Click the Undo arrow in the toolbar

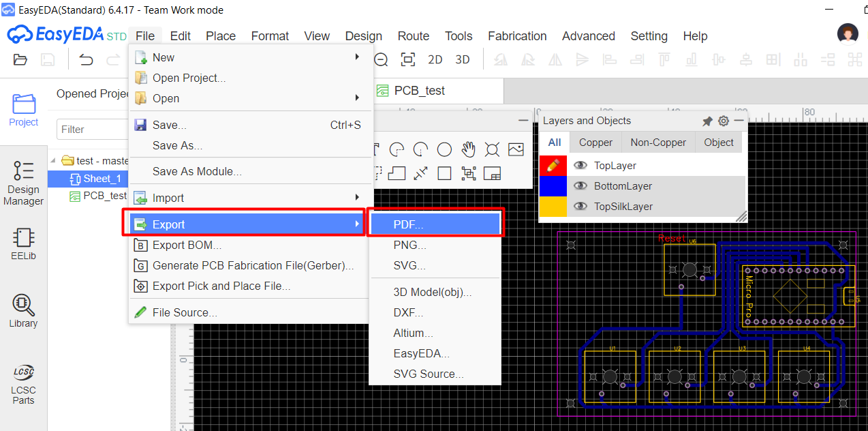click(86, 60)
